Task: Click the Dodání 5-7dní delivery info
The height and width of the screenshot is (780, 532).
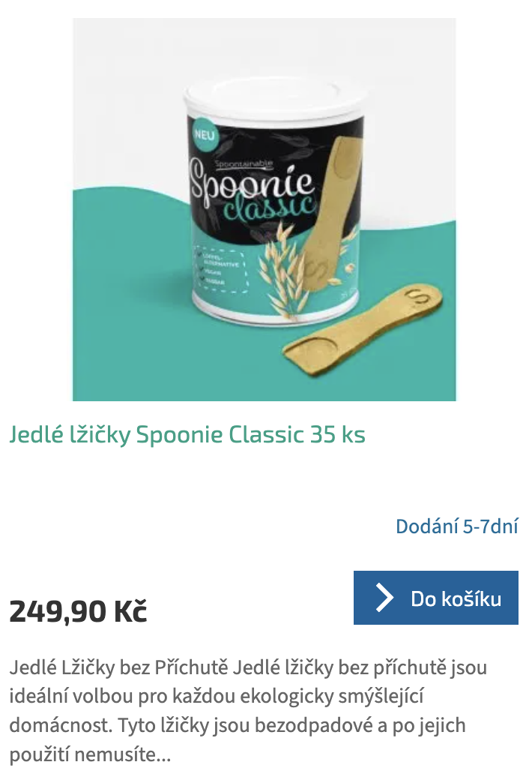Action: pos(457,526)
